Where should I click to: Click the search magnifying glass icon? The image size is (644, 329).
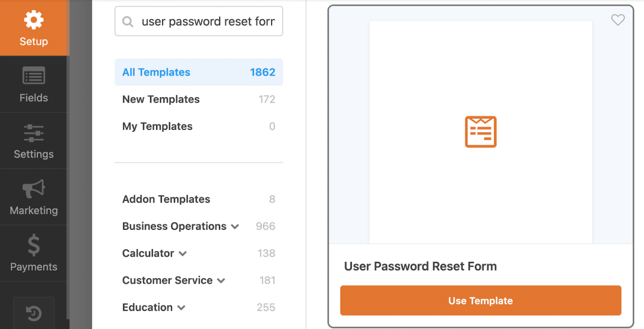coord(128,21)
